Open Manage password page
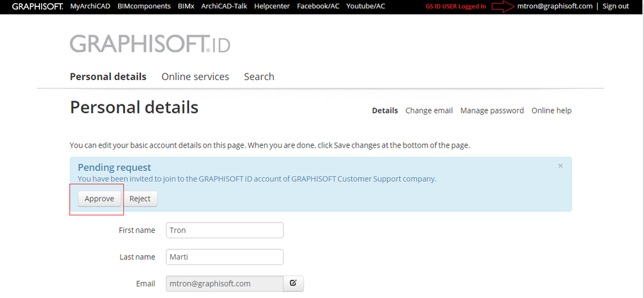The height and width of the screenshot is (298, 644). 492,110
